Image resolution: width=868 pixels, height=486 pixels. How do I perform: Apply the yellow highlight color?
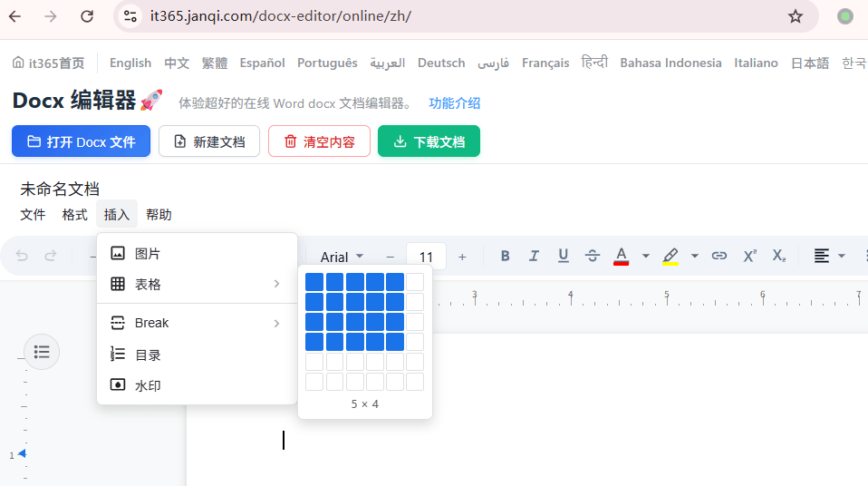[670, 256]
